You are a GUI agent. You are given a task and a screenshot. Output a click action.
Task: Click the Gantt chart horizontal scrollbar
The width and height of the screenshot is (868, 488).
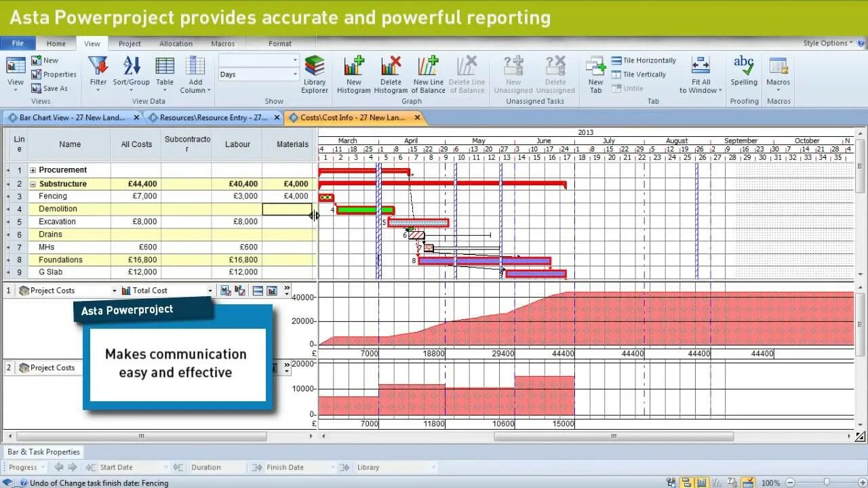click(613, 436)
